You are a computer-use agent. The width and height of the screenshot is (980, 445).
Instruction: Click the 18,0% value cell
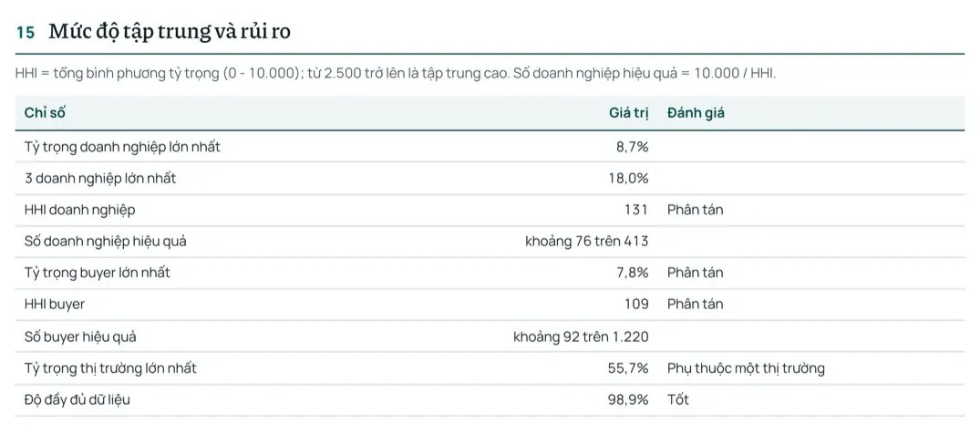coord(629,179)
